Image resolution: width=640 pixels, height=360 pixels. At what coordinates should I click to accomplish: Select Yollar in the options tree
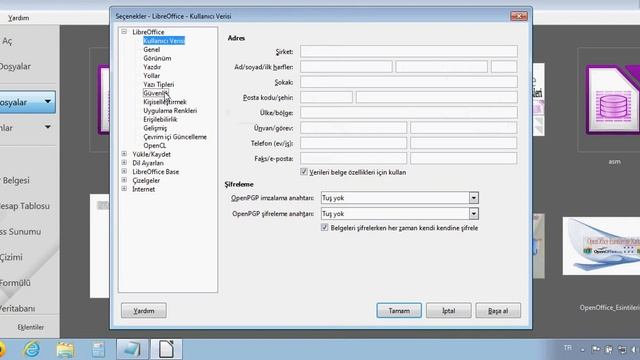click(151, 76)
